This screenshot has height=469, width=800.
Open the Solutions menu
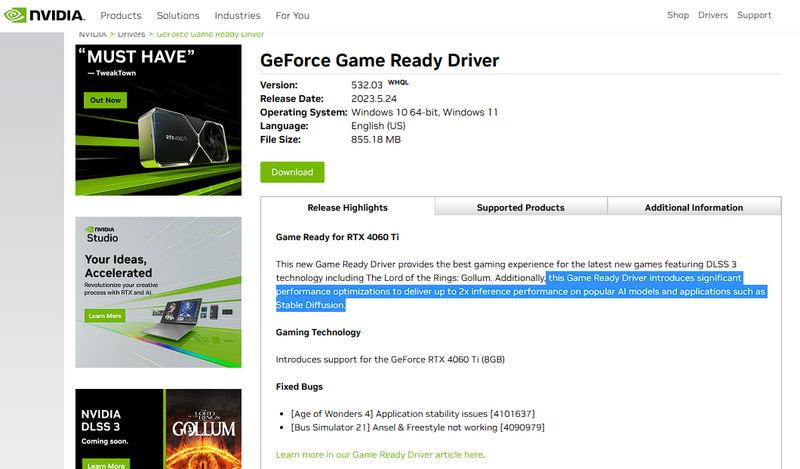[178, 16]
